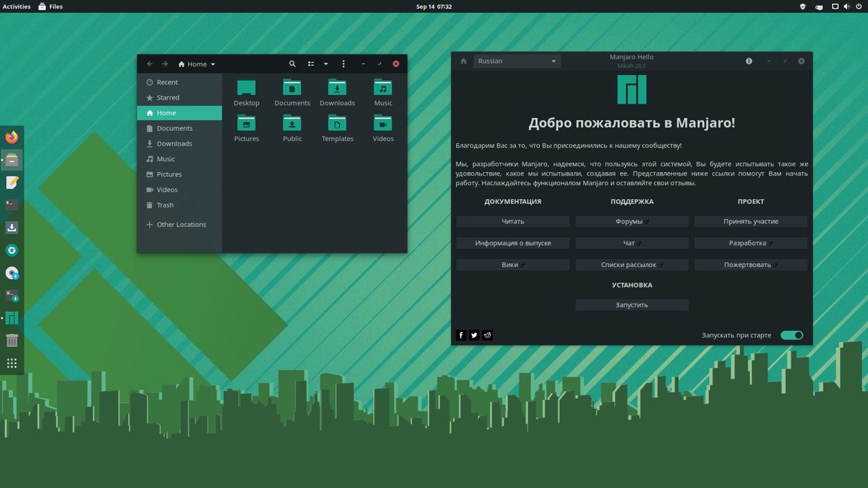Viewport: 868px width, 488px height.
Task: Click the Информация о выпуске button
Action: point(513,243)
